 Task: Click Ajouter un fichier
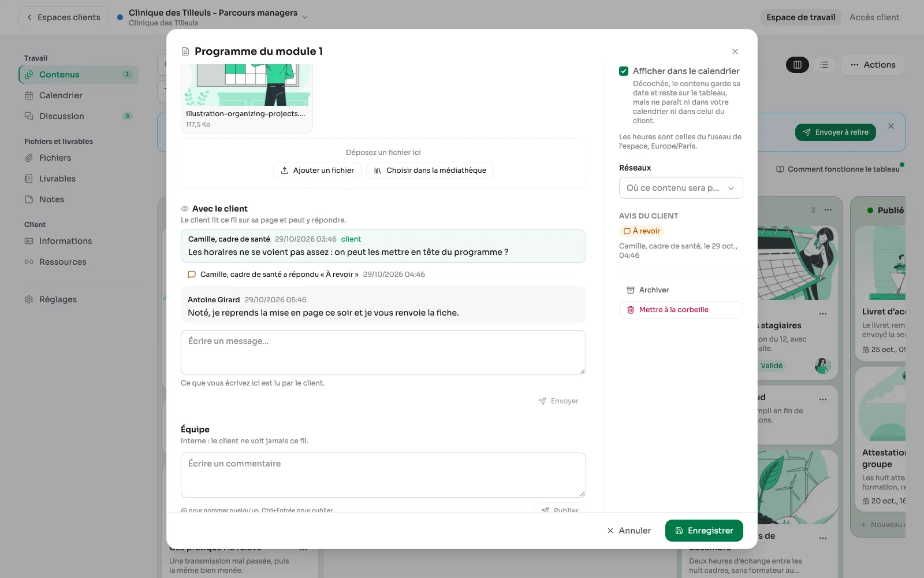tap(317, 171)
